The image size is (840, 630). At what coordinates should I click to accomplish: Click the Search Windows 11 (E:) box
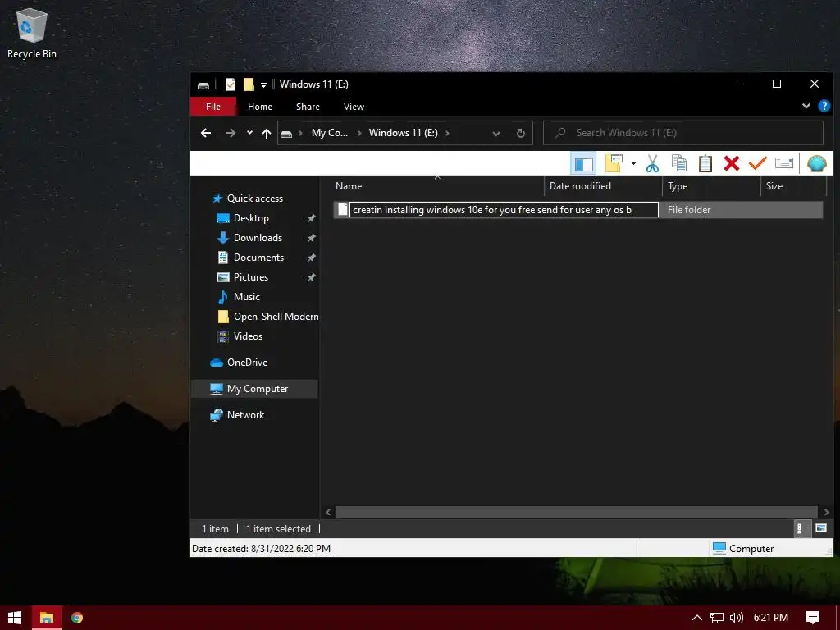pyautogui.click(x=683, y=133)
